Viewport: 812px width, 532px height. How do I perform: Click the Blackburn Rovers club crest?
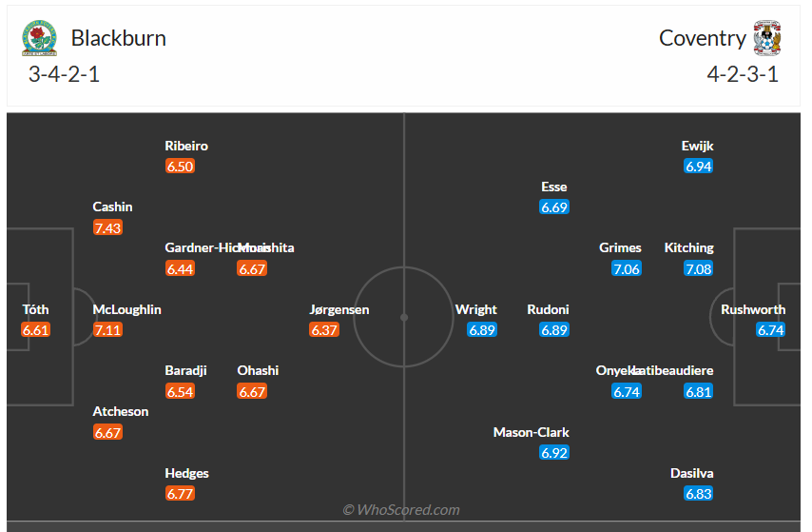tap(39, 39)
